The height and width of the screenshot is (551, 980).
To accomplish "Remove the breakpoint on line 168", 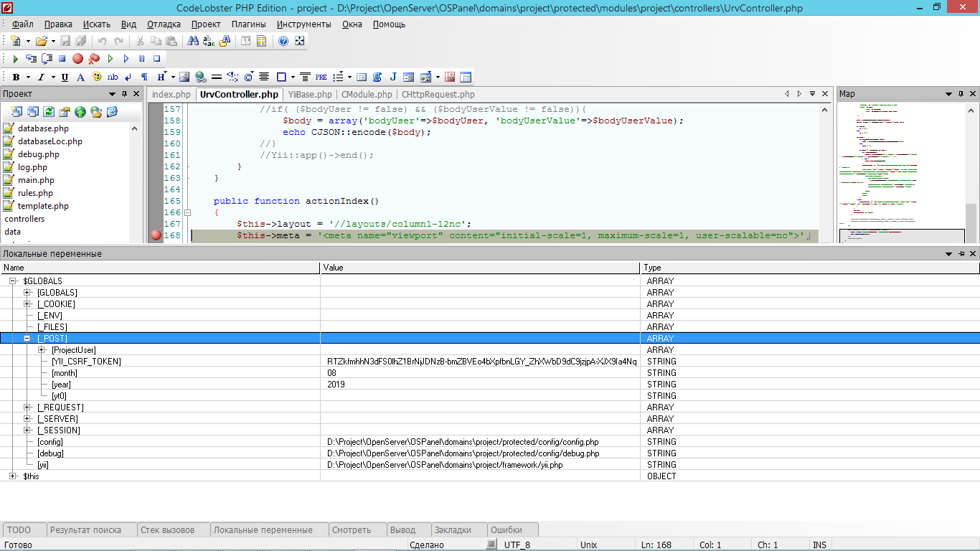I will coord(156,235).
